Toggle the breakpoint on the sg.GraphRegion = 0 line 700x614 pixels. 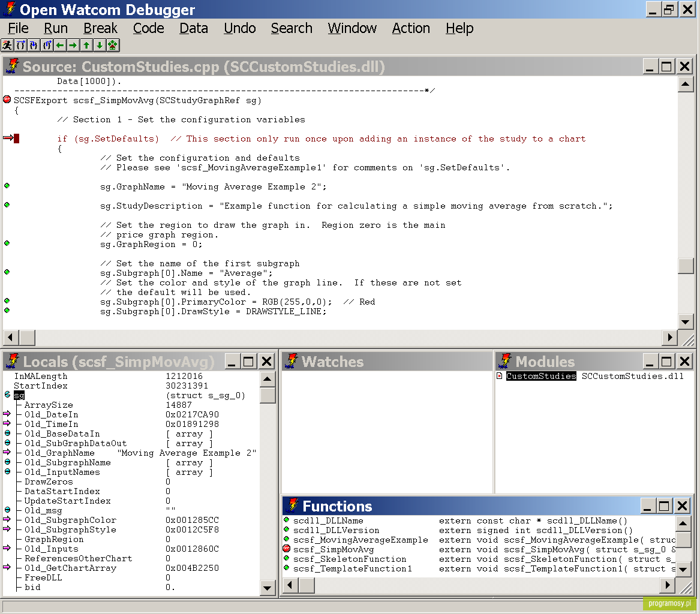coord(7,243)
